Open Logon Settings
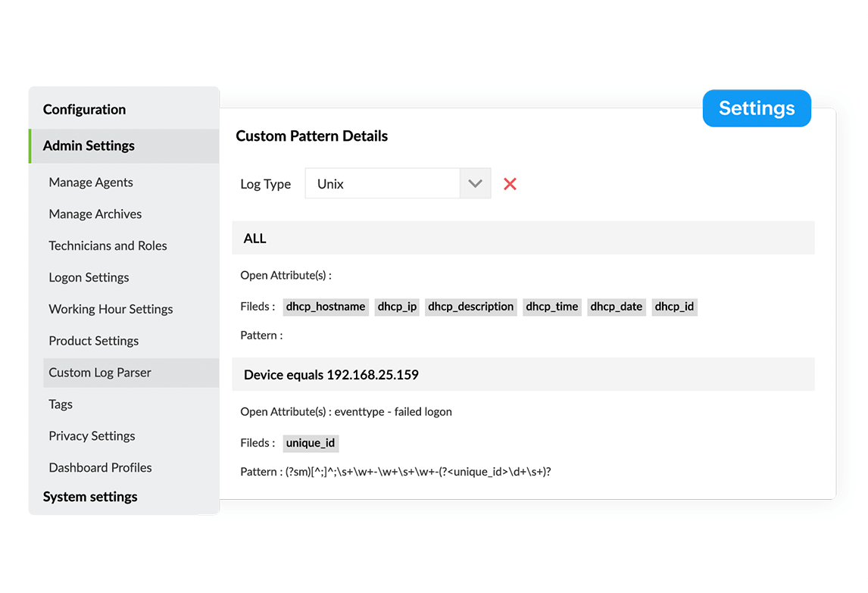 coord(89,277)
